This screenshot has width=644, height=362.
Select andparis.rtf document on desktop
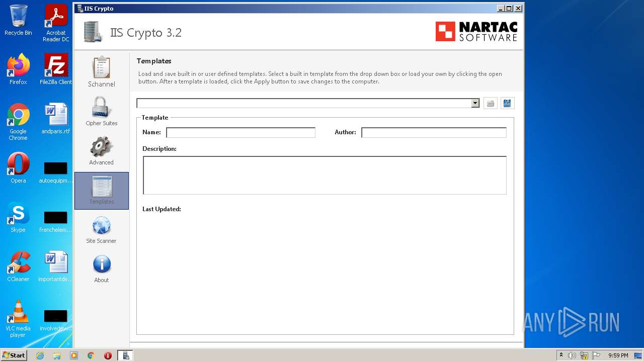(56, 119)
